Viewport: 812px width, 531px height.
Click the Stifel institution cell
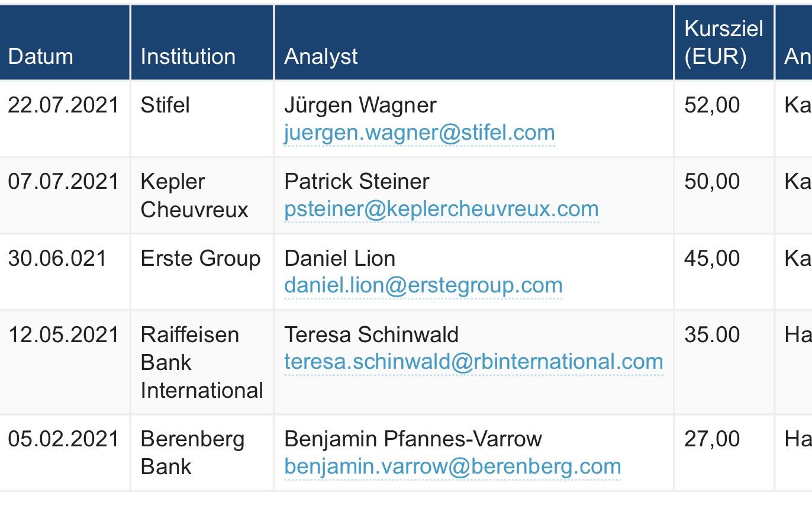[x=165, y=105]
